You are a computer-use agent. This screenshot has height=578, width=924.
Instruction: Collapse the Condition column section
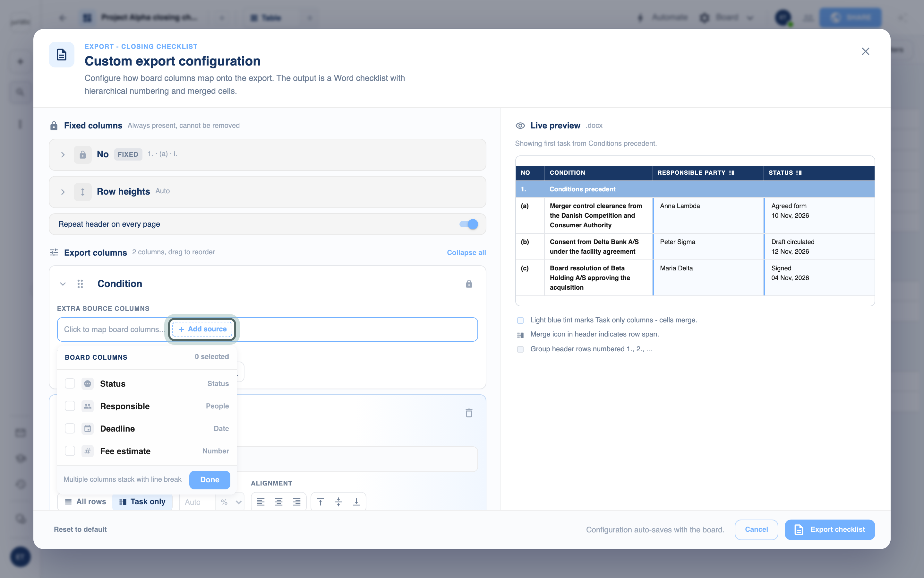tap(63, 284)
